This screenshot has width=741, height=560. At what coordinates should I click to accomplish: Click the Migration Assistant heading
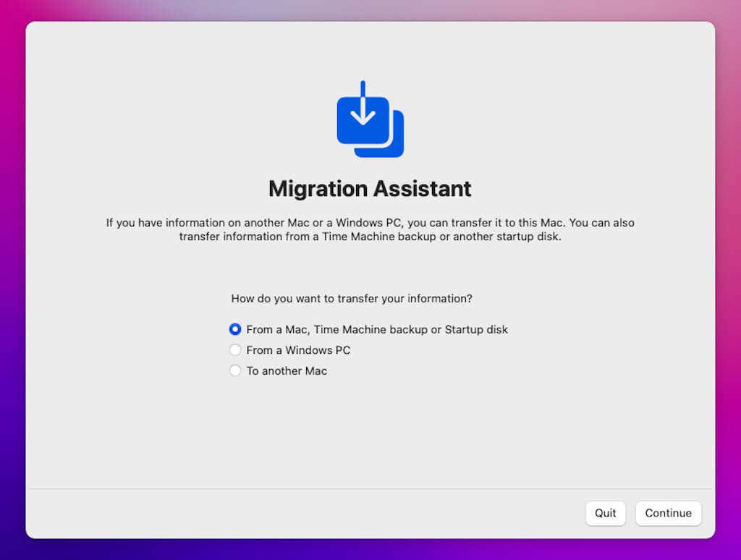click(370, 189)
